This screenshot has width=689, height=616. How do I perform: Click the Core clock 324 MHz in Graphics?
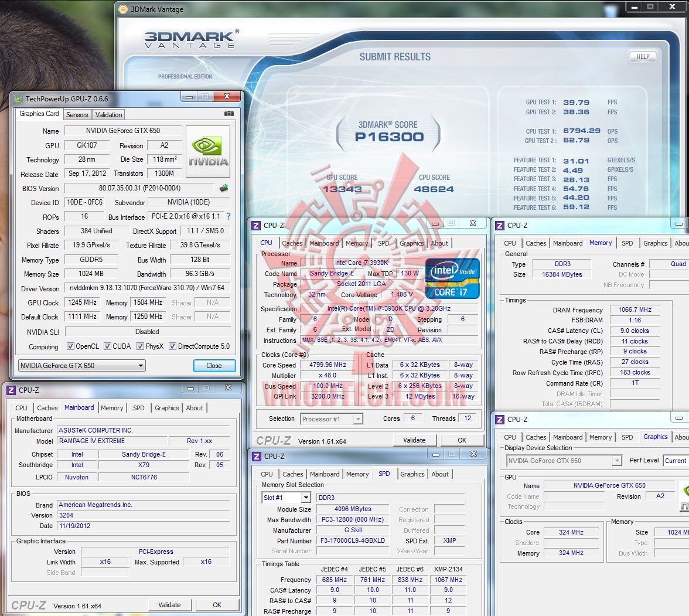point(571,532)
